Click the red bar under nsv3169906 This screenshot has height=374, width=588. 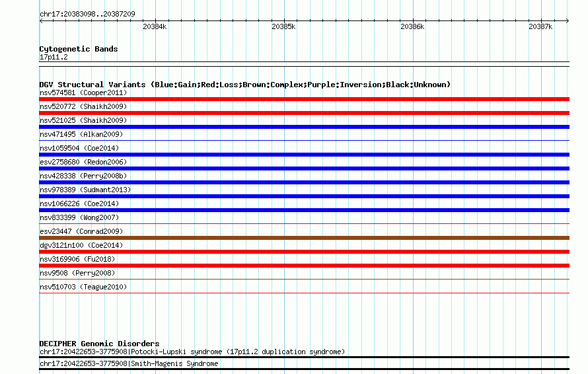tap(304, 266)
